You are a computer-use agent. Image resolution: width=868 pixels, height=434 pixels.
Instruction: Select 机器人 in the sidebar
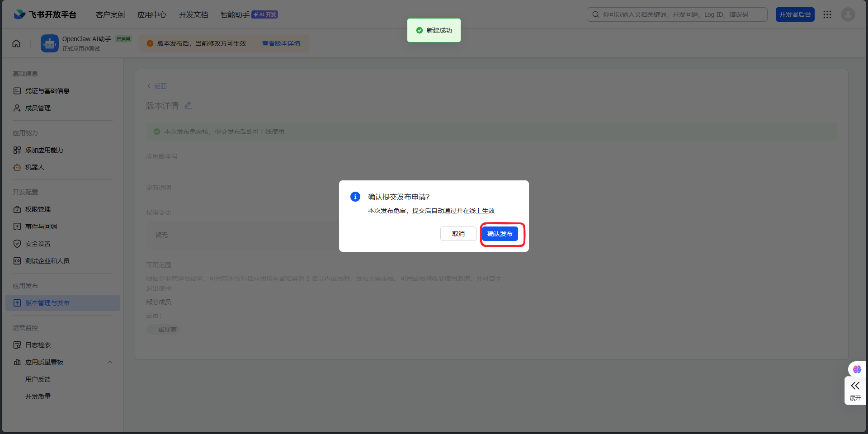click(35, 167)
